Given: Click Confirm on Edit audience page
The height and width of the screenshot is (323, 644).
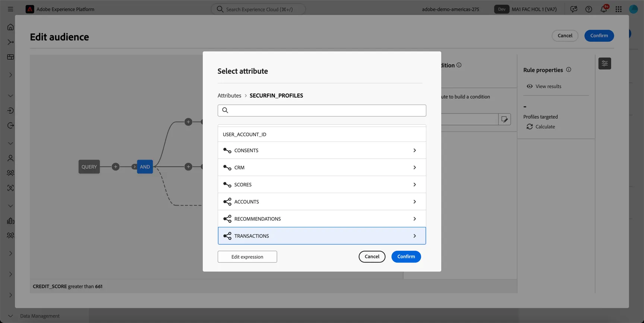Looking at the screenshot, I should click(599, 36).
